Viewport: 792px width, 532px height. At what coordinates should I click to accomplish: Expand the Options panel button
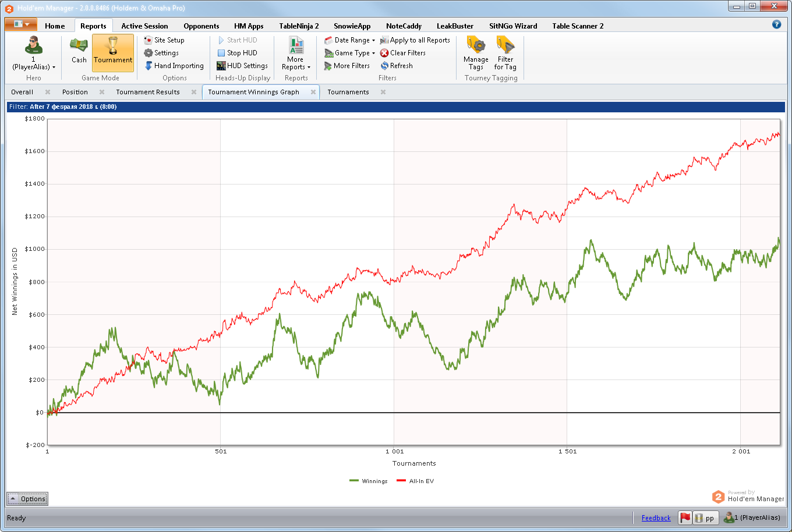click(27, 499)
